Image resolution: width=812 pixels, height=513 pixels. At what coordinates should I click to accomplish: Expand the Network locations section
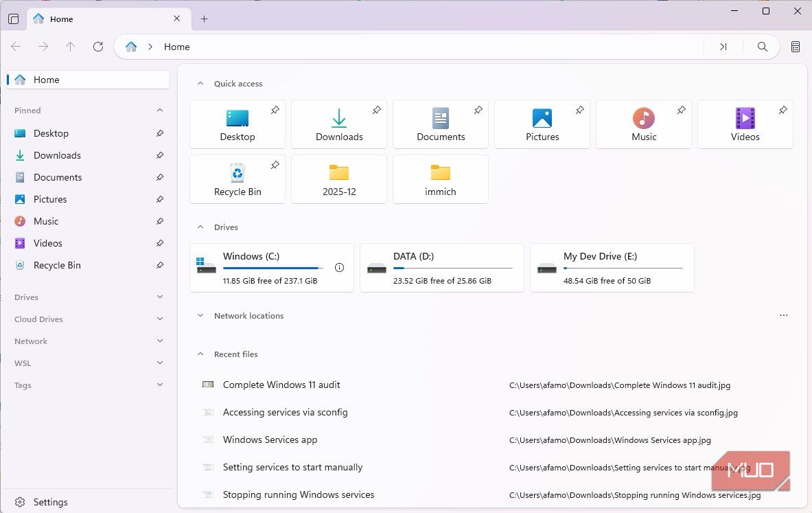pyautogui.click(x=200, y=316)
